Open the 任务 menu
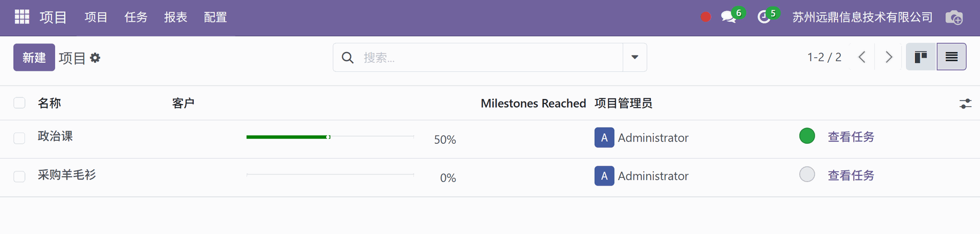 point(136,17)
